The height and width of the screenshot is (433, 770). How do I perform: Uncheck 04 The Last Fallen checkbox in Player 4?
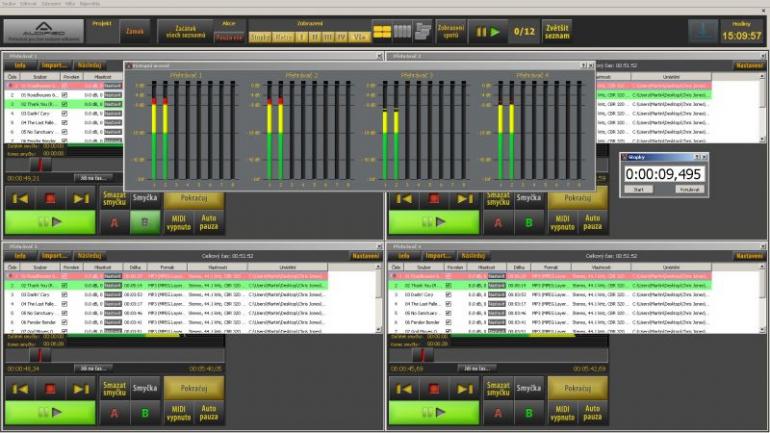(448, 304)
